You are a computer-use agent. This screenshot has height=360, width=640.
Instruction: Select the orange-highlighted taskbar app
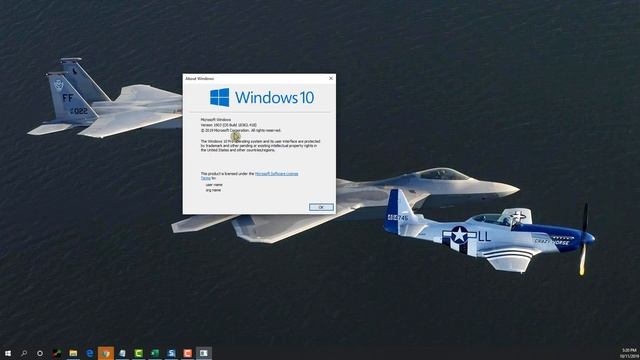tap(106, 353)
